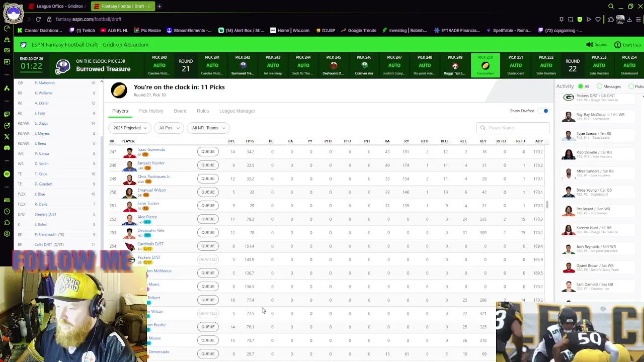This screenshot has width=644, height=362.
Task: Open the 2025 Projected dropdown
Action: 129,128
